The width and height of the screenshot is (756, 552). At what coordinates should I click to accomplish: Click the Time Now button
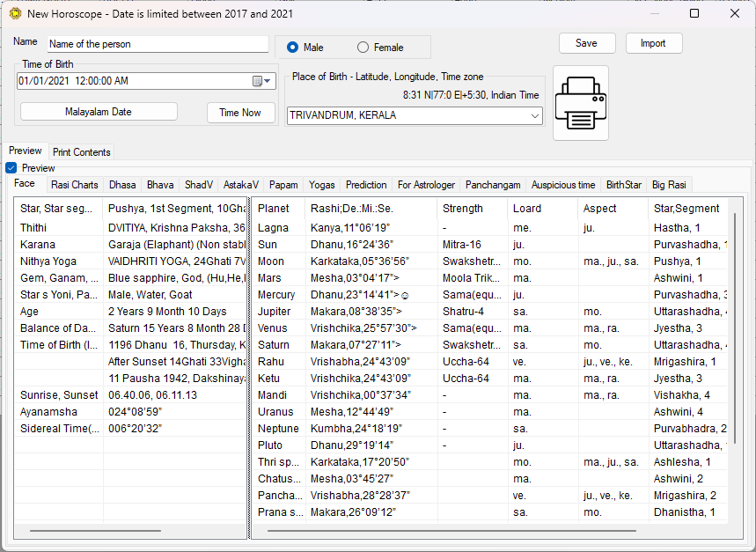pyautogui.click(x=240, y=113)
